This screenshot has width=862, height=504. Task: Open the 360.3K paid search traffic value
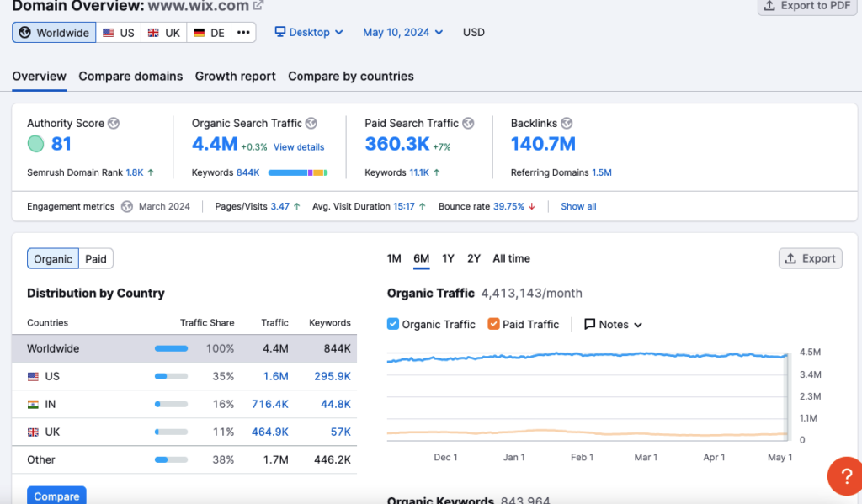[x=397, y=144]
